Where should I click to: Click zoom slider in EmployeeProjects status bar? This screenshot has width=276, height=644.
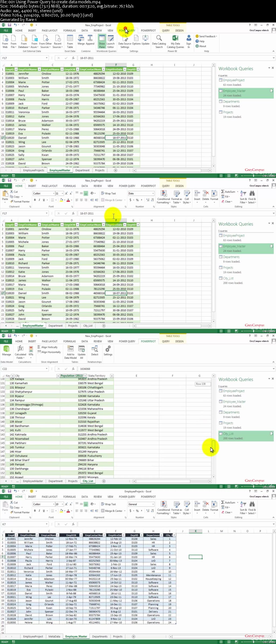[253, 642]
